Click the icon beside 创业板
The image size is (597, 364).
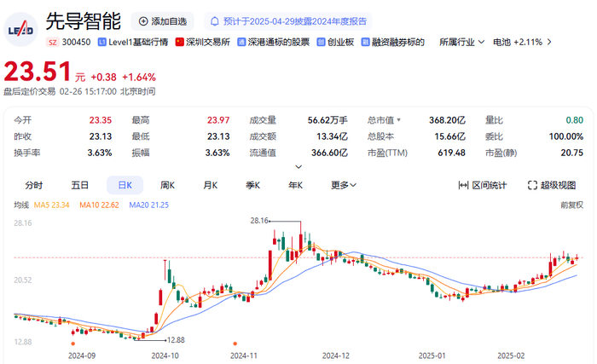pyautogui.click(x=321, y=43)
